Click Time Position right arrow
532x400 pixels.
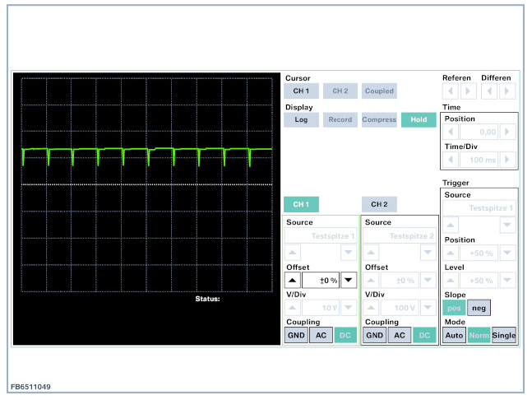coord(508,132)
